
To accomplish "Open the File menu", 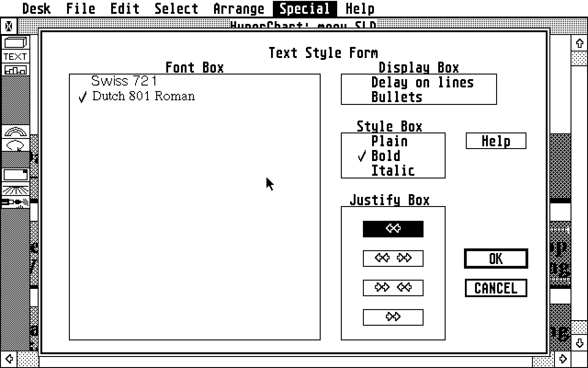I will tap(81, 8).
